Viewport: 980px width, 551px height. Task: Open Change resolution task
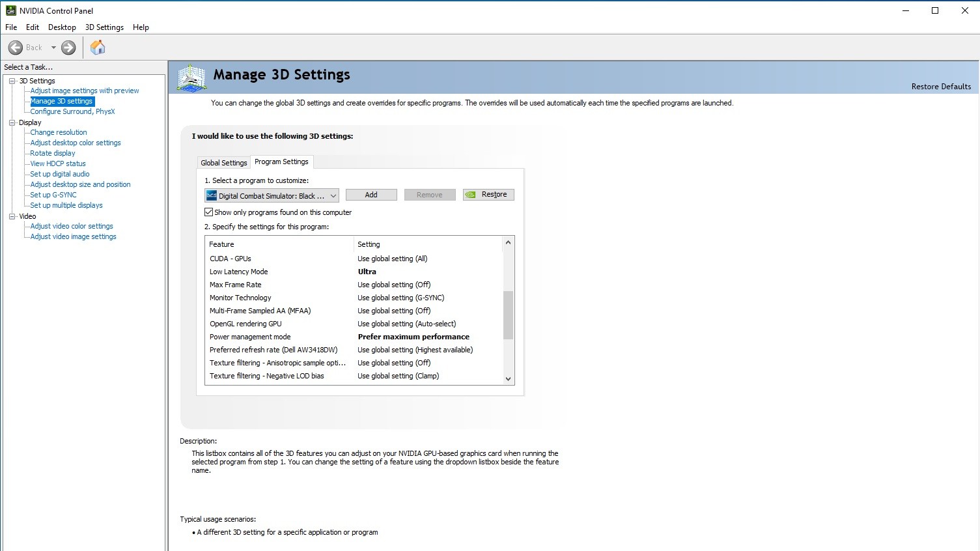tap(59, 132)
